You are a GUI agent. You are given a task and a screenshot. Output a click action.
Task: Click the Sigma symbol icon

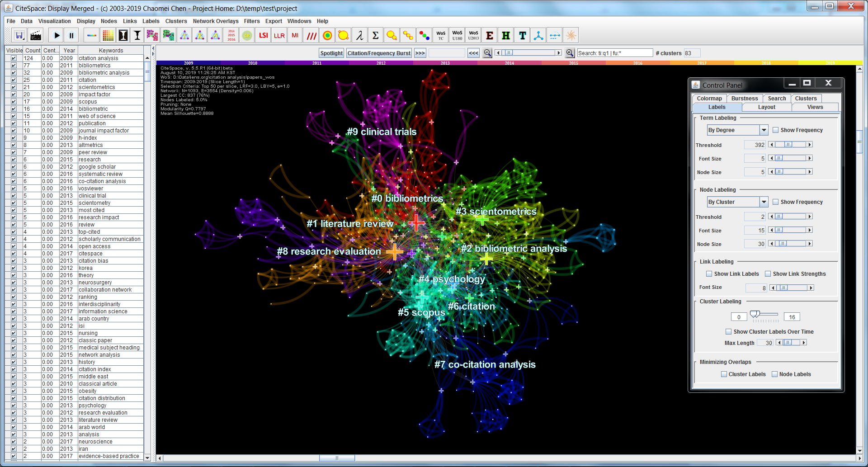coord(375,35)
